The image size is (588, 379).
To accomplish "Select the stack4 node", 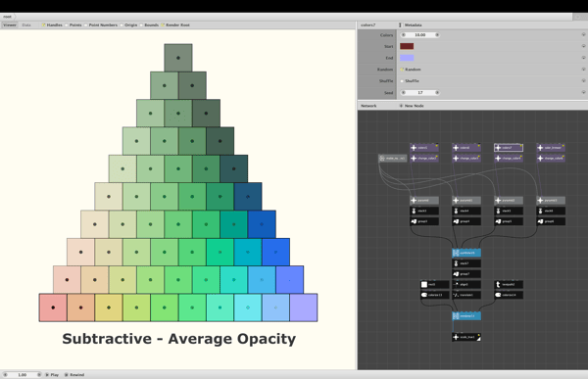I will (x=466, y=212).
